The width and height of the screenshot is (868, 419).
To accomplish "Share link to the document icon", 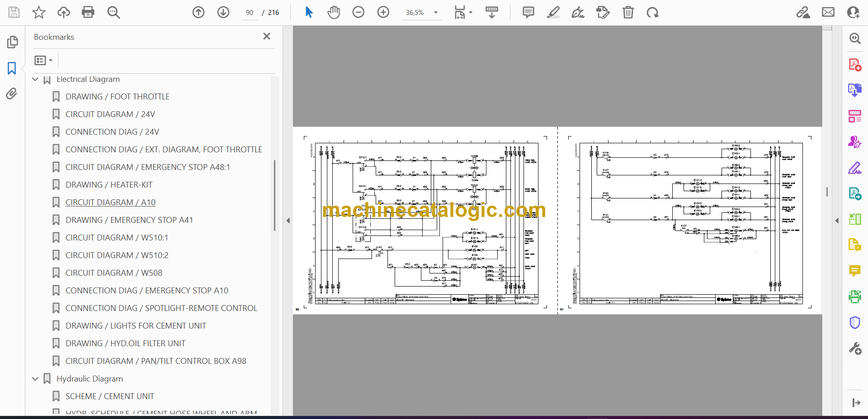I will (x=803, y=12).
